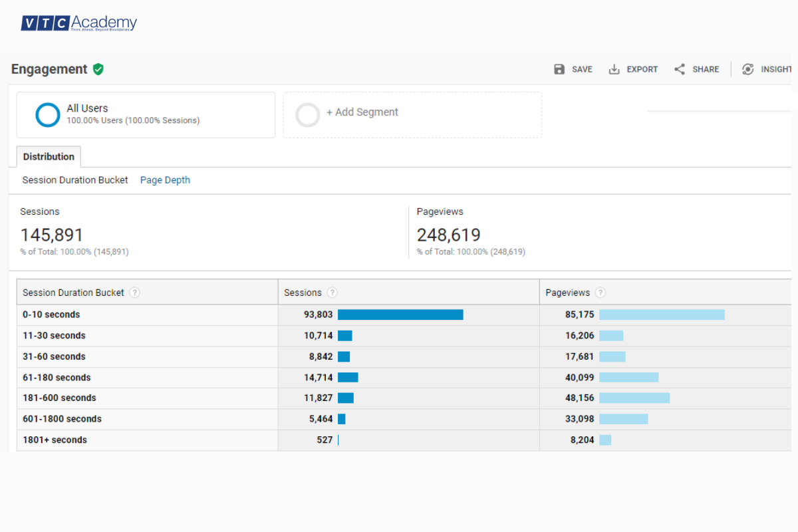Open the Distribution tab
The image size is (798, 532).
(49, 157)
